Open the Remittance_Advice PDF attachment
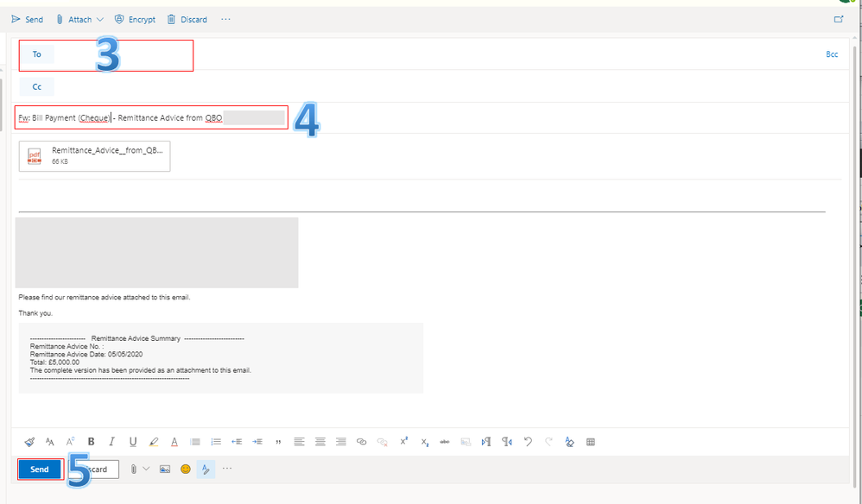Screen dimensions: 862x504 click(94, 156)
